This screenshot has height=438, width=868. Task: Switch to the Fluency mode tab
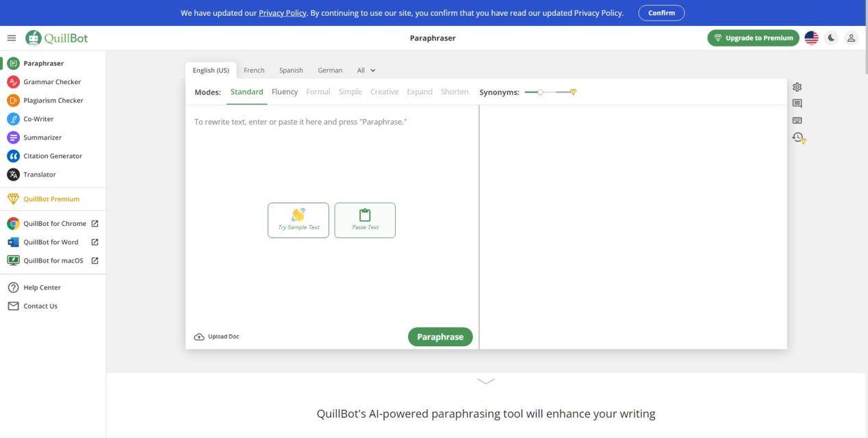coord(284,92)
